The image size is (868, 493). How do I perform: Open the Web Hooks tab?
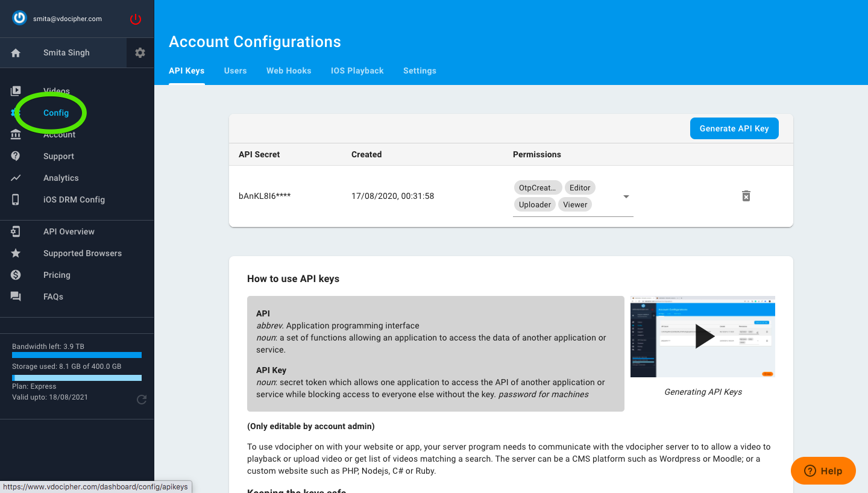pos(289,71)
